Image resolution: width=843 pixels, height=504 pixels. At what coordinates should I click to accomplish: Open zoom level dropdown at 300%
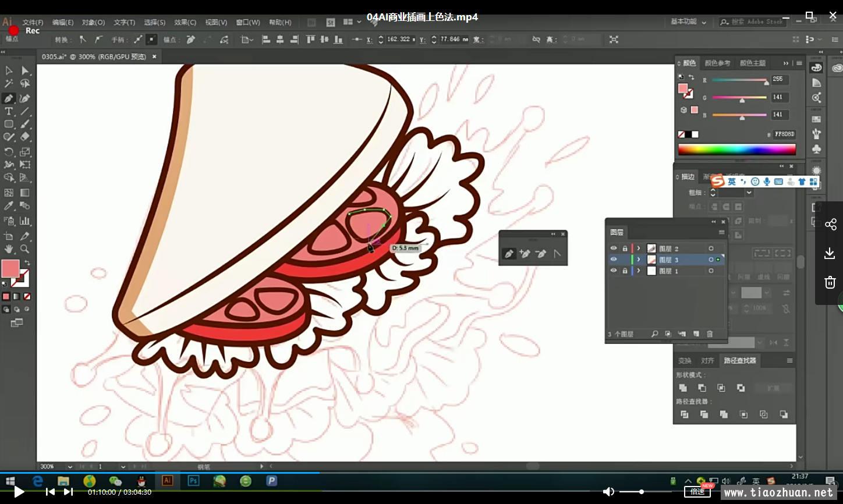pyautogui.click(x=70, y=467)
